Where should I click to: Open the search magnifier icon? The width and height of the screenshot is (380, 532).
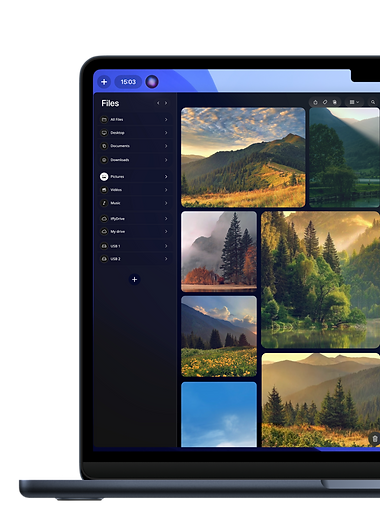(373, 102)
